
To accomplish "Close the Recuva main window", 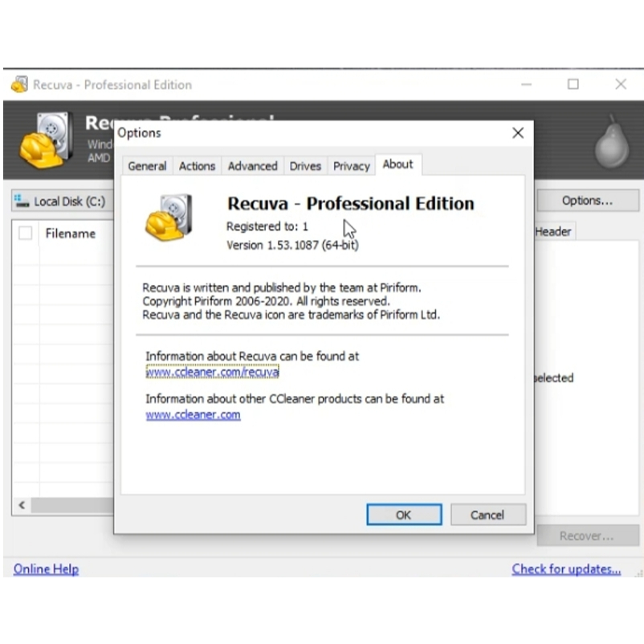I will [x=621, y=84].
